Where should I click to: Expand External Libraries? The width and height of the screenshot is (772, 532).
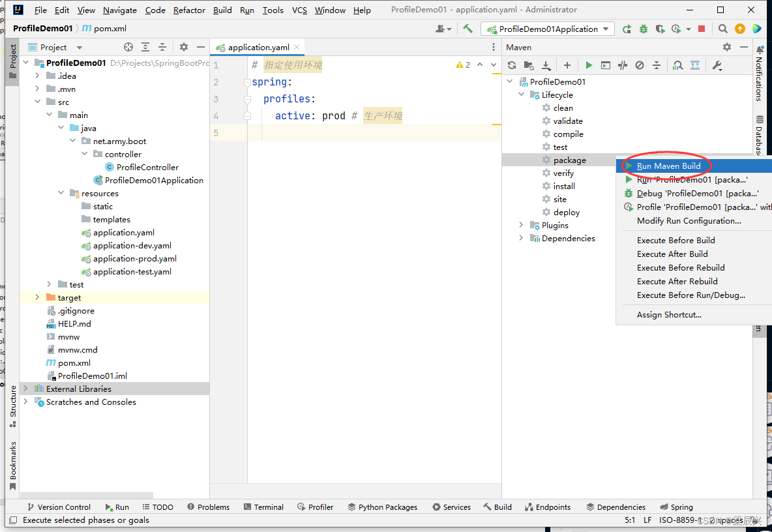pyautogui.click(x=25, y=389)
